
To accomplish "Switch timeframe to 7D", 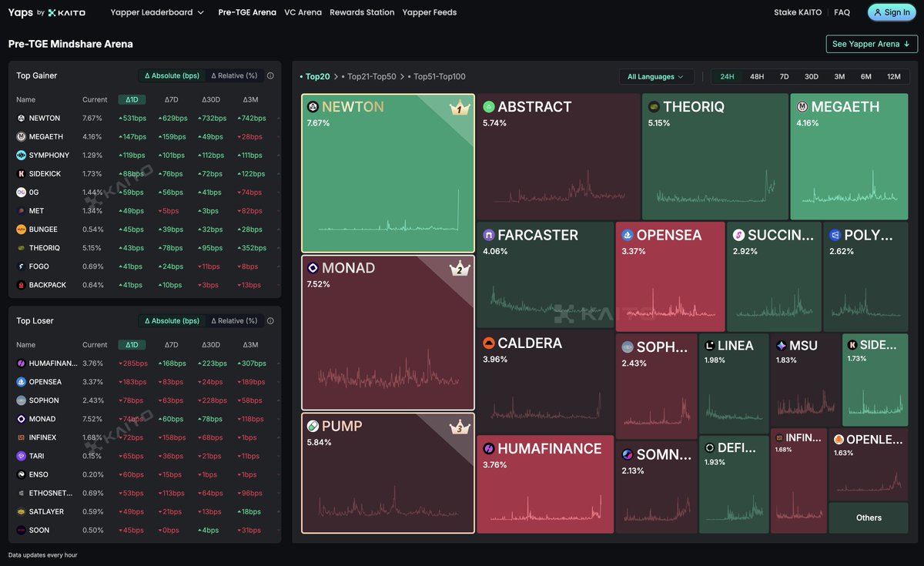I will (x=784, y=77).
